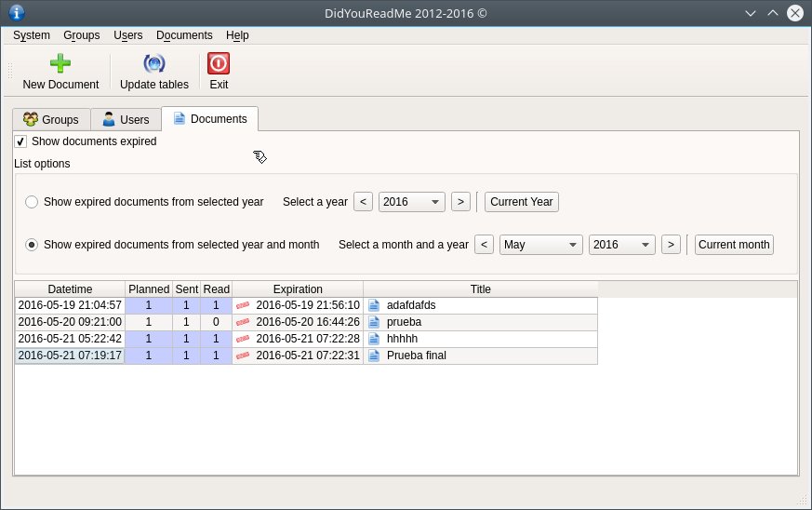Click the Current Year button
This screenshot has height=510, width=812.
522,202
